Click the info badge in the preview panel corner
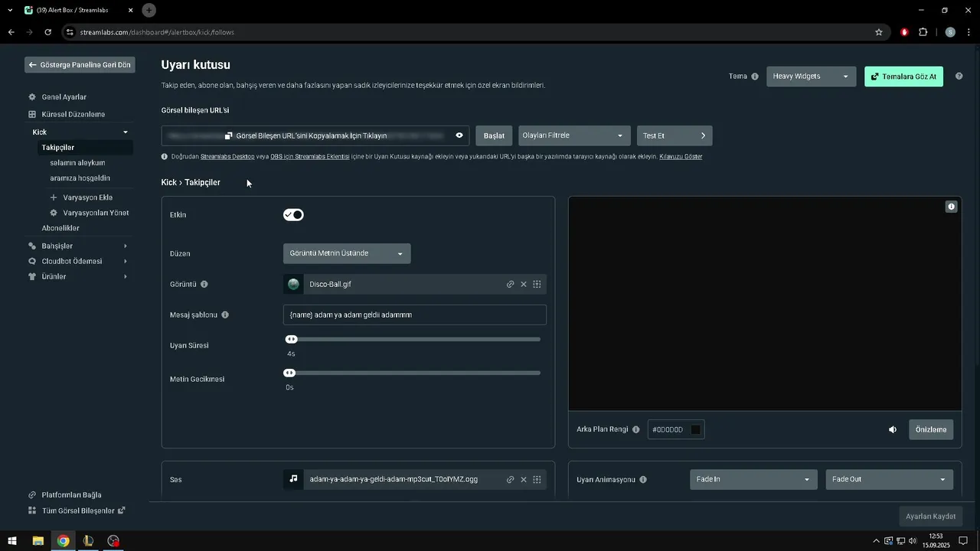980x551 pixels. pyautogui.click(x=951, y=207)
